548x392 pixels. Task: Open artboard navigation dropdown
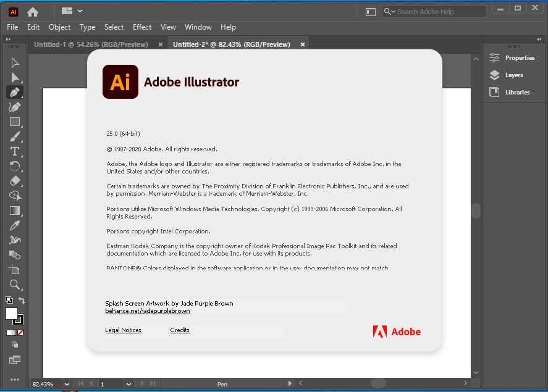(x=129, y=384)
